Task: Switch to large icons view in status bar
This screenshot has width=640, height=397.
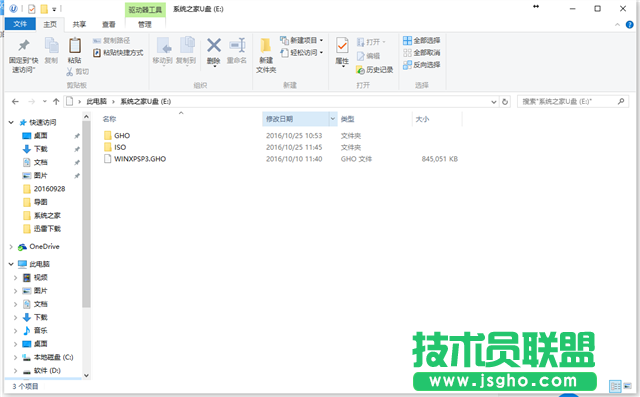Action: pyautogui.click(x=627, y=386)
